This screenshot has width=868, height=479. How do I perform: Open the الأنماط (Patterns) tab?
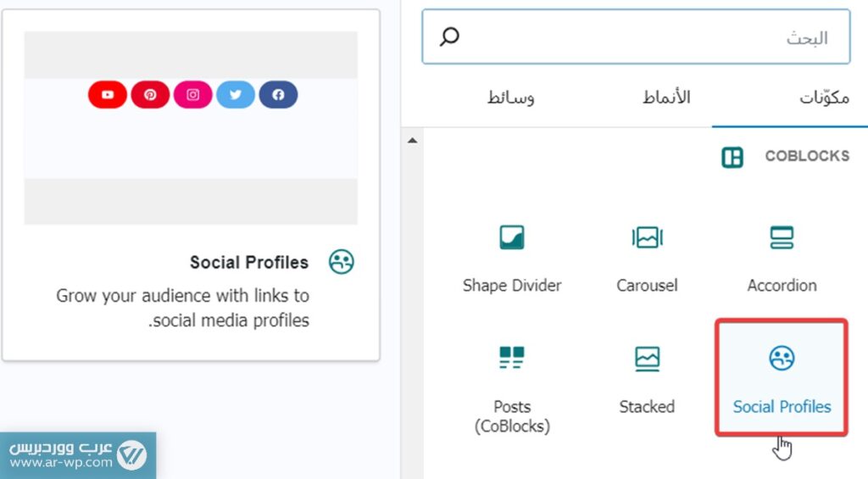(666, 97)
